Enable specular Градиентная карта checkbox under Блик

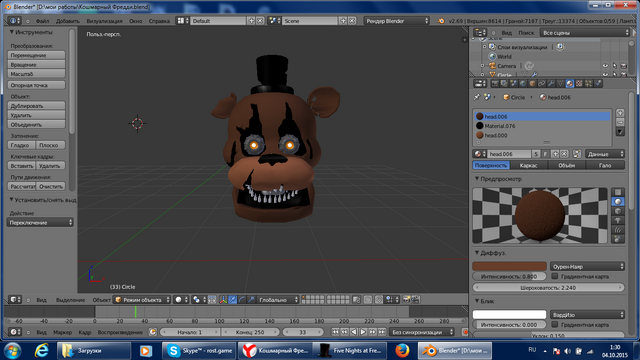pos(555,324)
